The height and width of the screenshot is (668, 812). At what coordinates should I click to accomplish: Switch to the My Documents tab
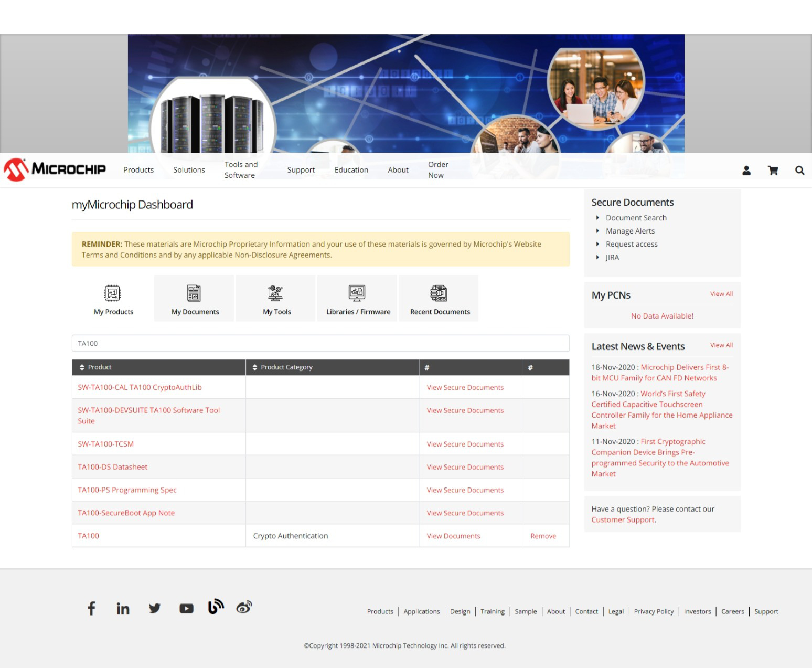pos(194,298)
